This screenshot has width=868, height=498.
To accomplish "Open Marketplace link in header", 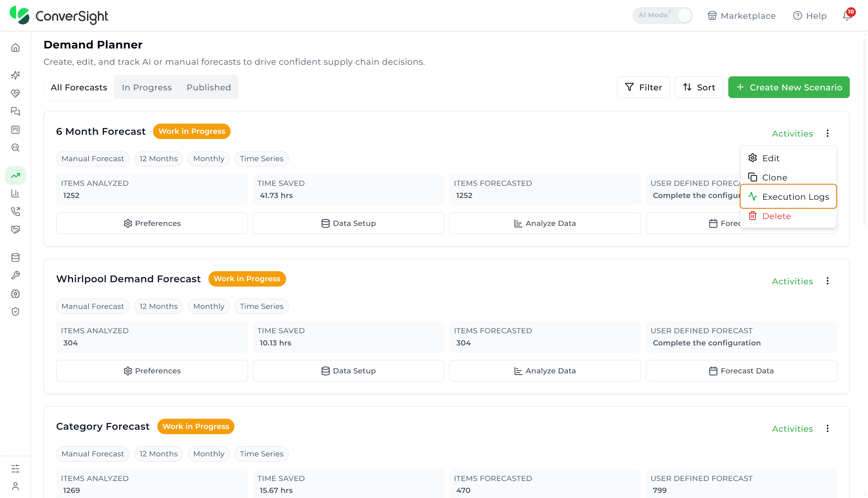I will (x=741, y=16).
